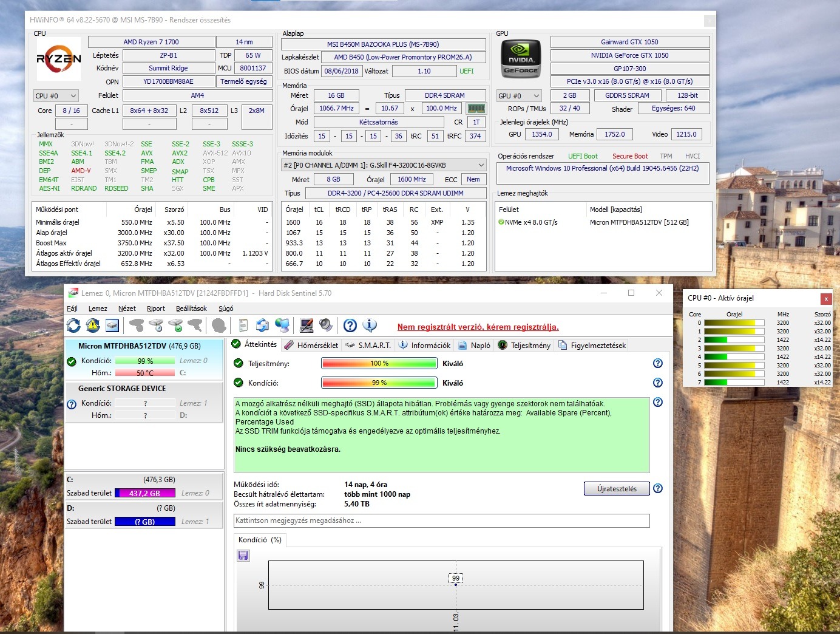Click the disk information drive toolbar icon
The width and height of the screenshot is (840, 634).
coord(112,326)
